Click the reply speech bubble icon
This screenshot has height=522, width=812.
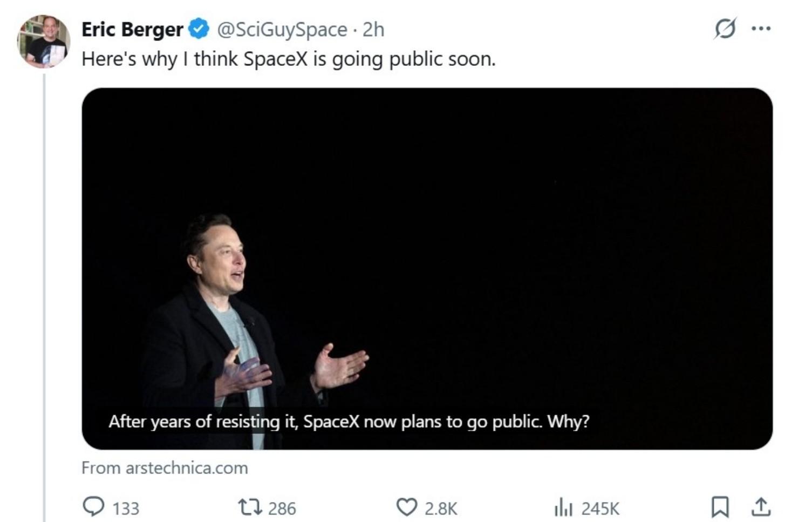pyautogui.click(x=93, y=507)
